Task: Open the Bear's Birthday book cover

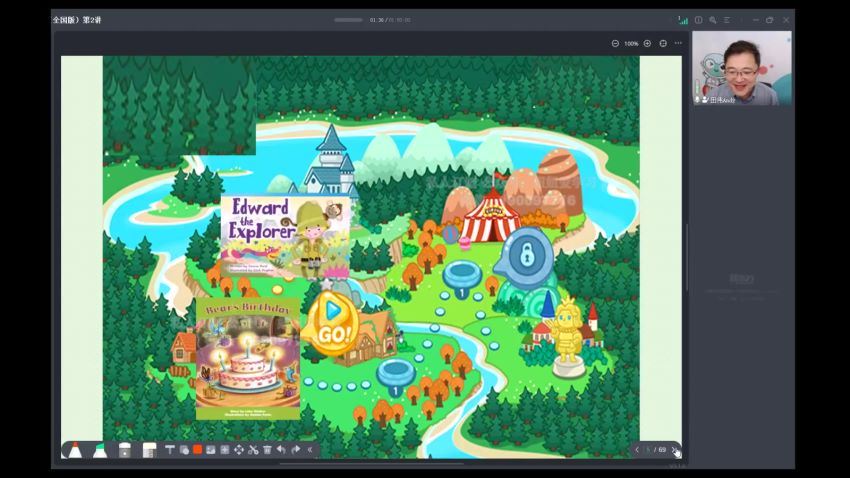Action: 248,358
